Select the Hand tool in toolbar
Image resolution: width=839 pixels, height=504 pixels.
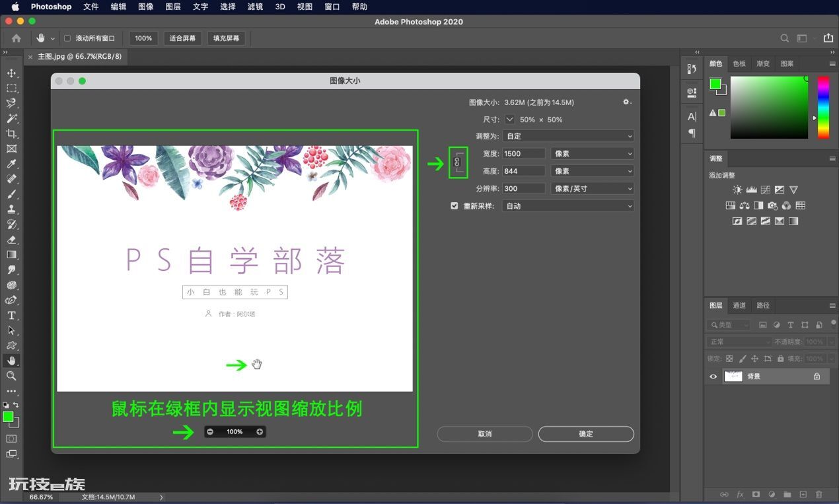pyautogui.click(x=11, y=361)
